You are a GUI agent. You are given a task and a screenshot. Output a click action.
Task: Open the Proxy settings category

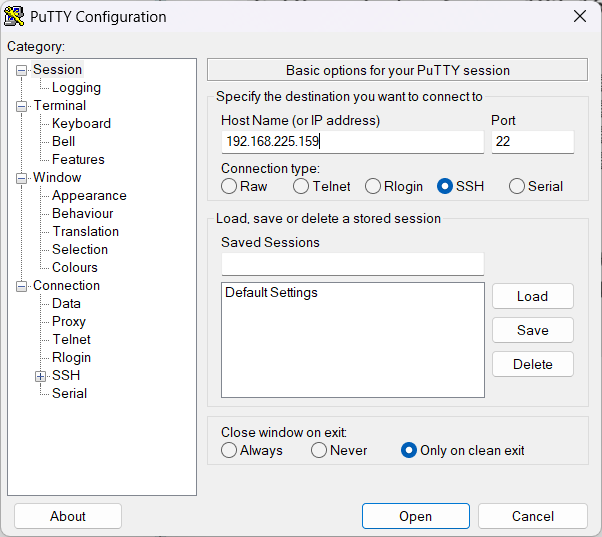[x=69, y=322]
